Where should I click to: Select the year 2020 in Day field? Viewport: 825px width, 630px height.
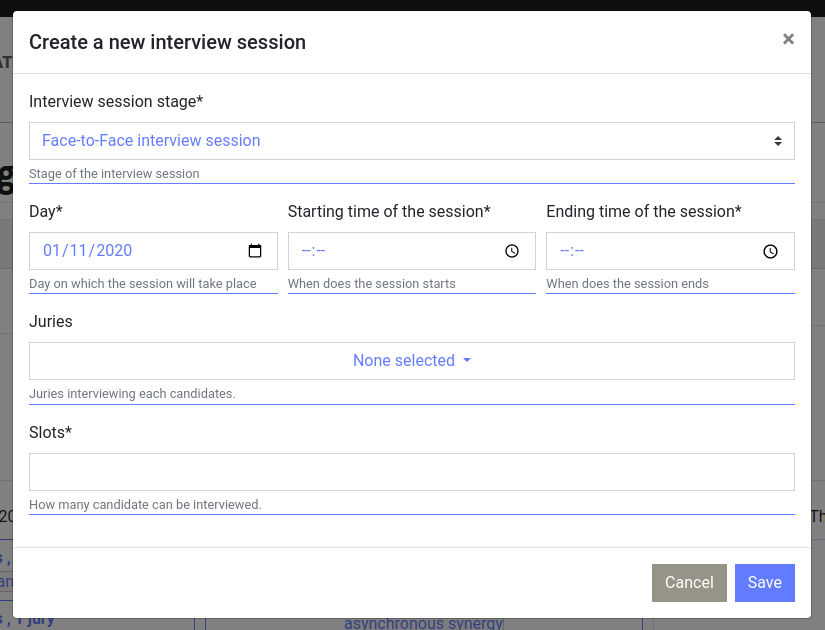[x=114, y=251]
